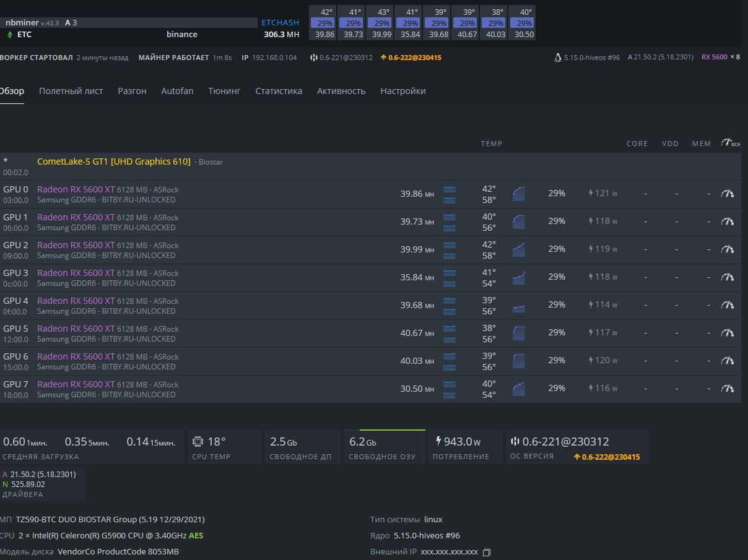The width and height of the screenshot is (748, 560).
Task: Switch to the Обзор tab
Action: click(12, 91)
